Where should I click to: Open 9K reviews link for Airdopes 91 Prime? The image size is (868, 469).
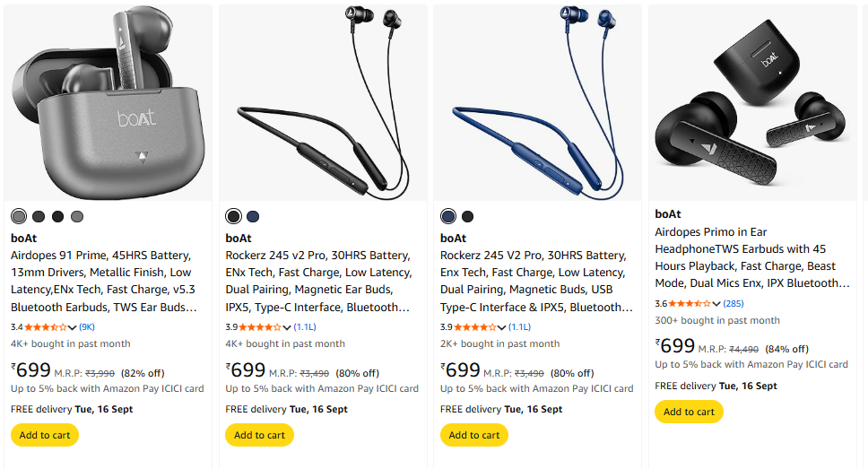87,326
